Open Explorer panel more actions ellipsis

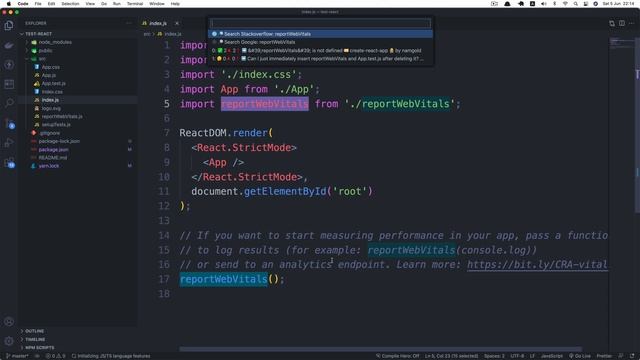[129, 23]
